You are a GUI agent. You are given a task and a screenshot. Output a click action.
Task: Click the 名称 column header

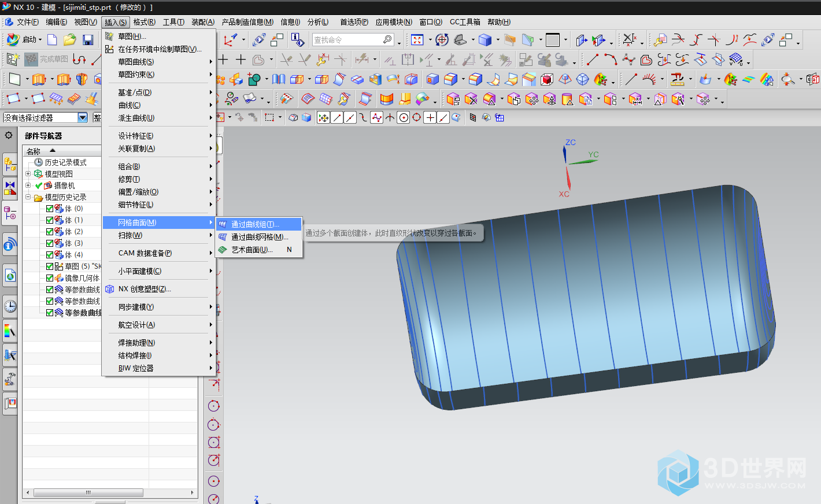(62, 151)
